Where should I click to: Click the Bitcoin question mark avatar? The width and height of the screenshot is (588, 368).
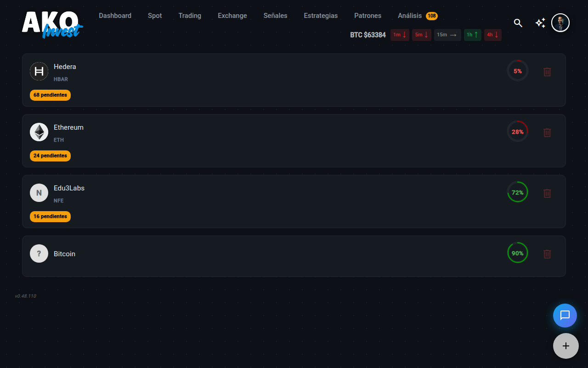pyautogui.click(x=39, y=253)
